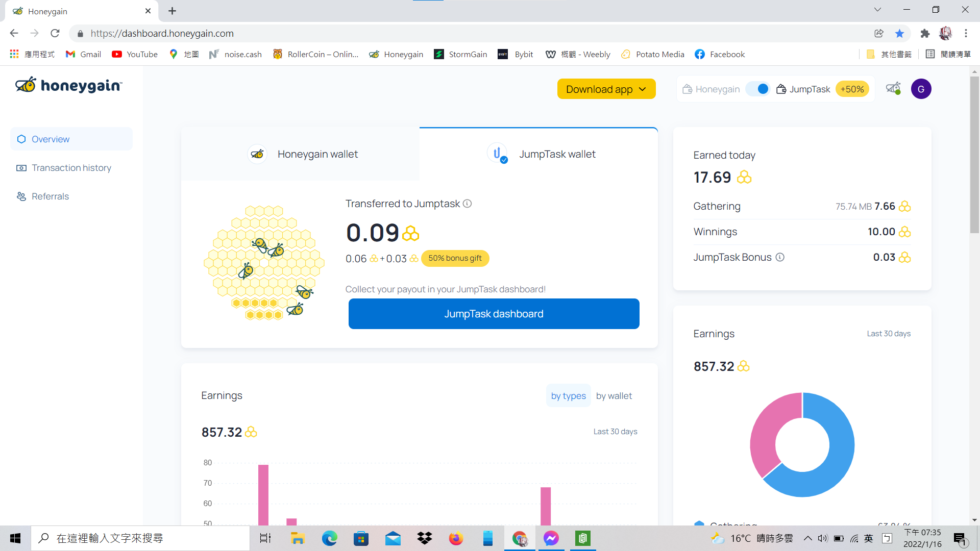
Task: Open Task View on taskbar
Action: [x=265, y=538]
